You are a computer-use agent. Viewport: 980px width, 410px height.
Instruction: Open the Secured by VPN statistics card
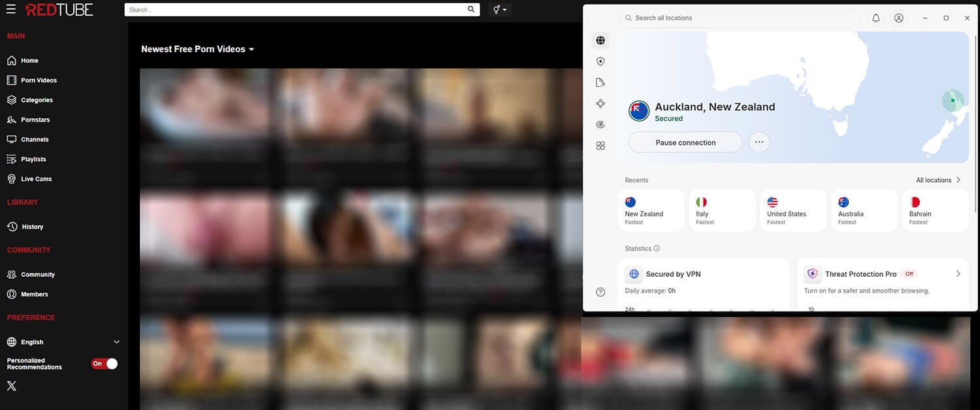point(704,285)
